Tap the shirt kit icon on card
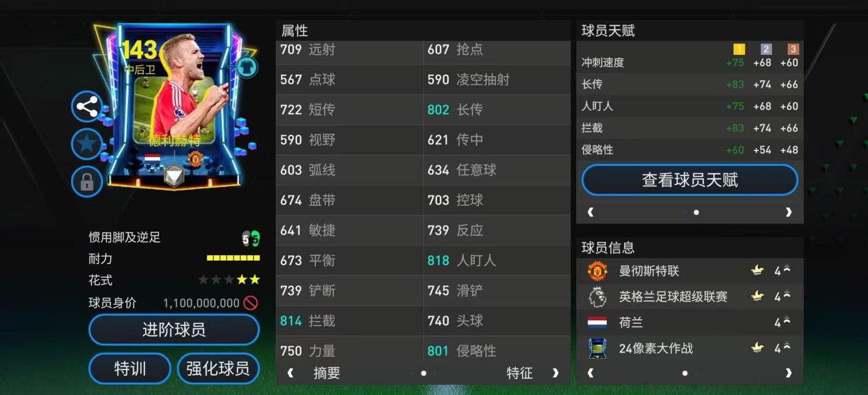The height and width of the screenshot is (395, 868). (247, 67)
